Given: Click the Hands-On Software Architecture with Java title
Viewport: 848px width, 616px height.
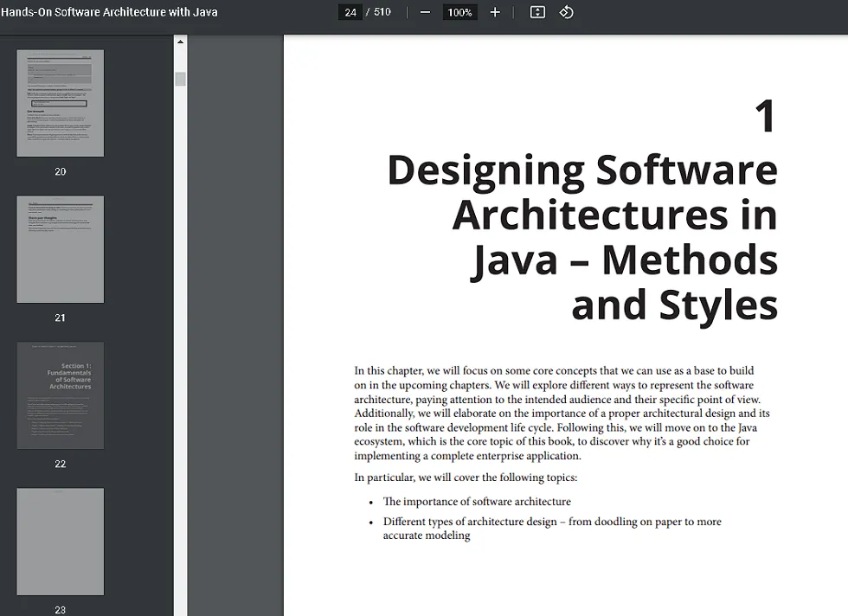Looking at the screenshot, I should [x=109, y=12].
